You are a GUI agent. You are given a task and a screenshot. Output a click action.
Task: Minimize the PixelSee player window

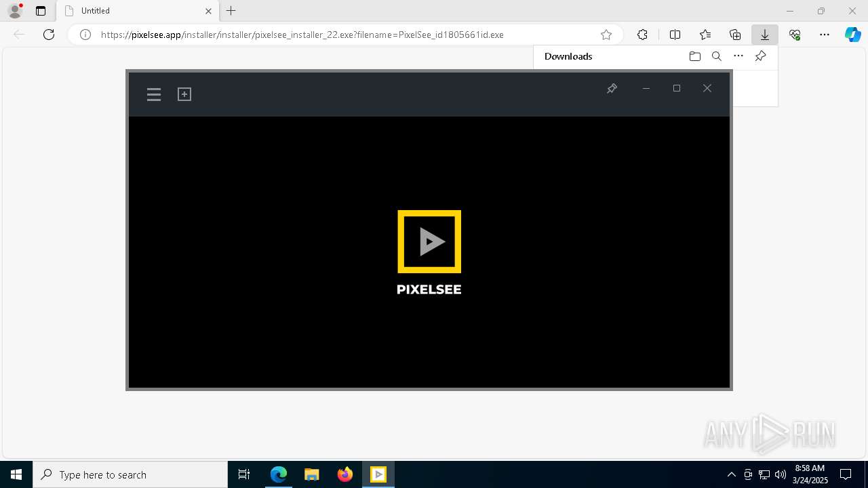click(x=646, y=88)
